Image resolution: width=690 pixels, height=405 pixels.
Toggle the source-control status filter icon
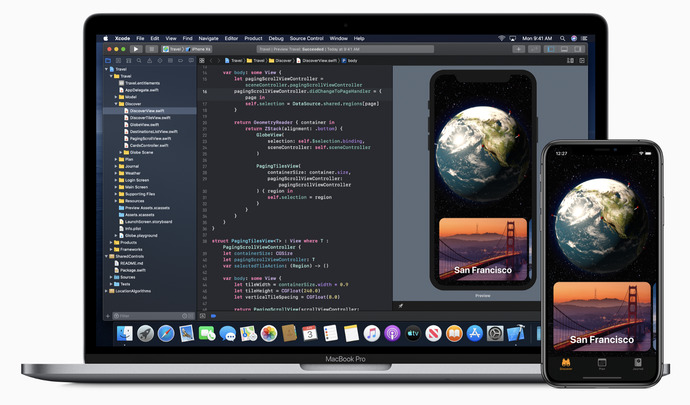[x=191, y=316]
